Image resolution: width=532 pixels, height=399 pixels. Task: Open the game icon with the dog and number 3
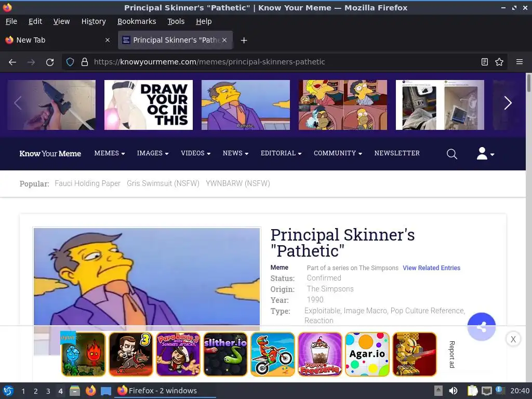pyautogui.click(x=131, y=354)
